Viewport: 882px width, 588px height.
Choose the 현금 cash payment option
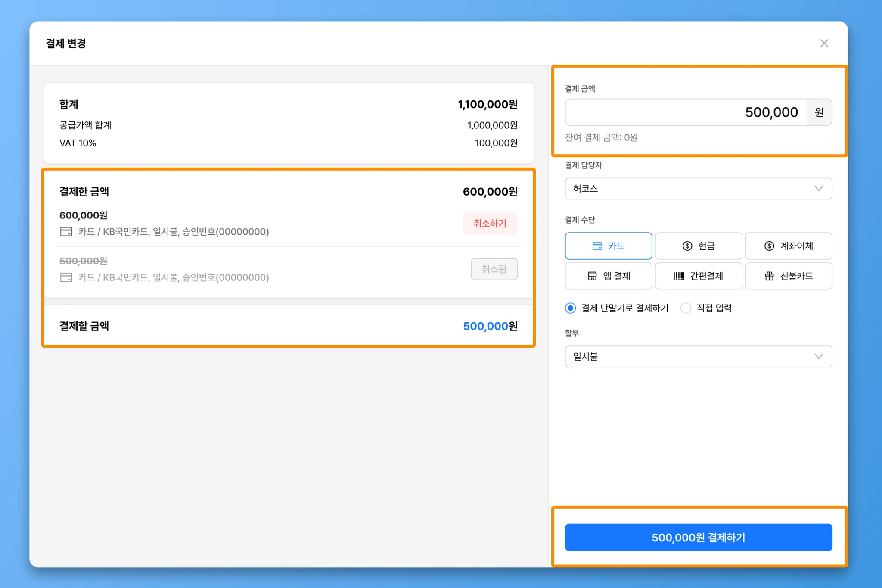coord(698,246)
